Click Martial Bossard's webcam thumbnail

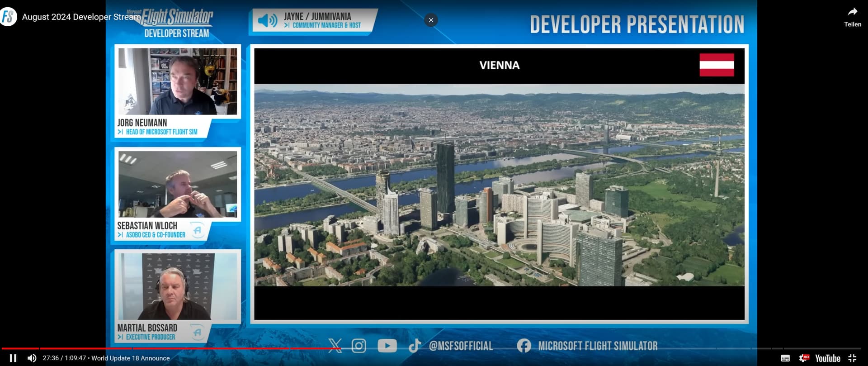coord(178,286)
